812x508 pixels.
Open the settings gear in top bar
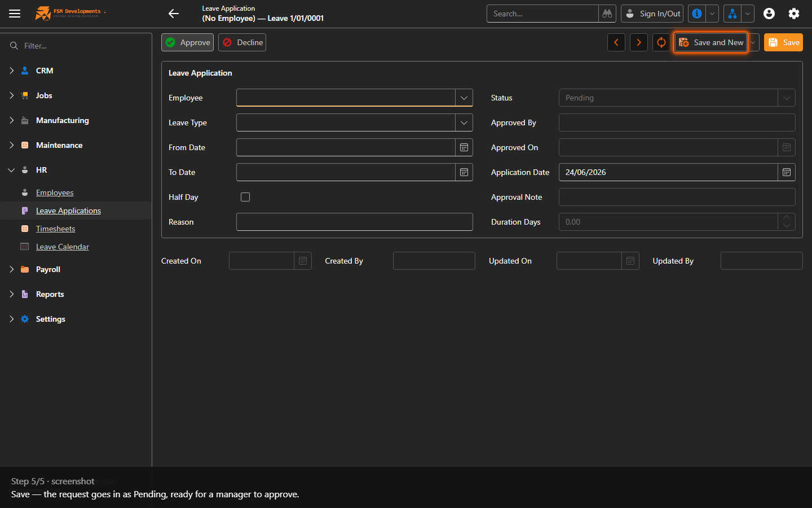point(794,14)
